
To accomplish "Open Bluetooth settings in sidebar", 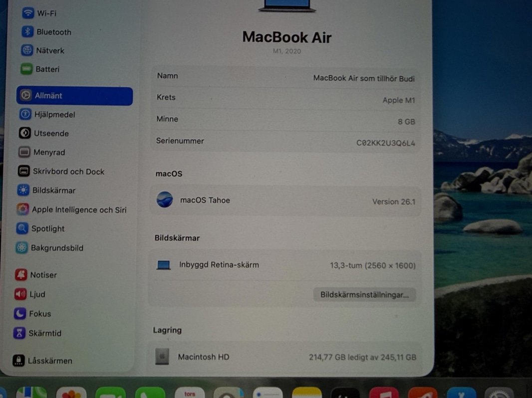I will tap(46, 32).
